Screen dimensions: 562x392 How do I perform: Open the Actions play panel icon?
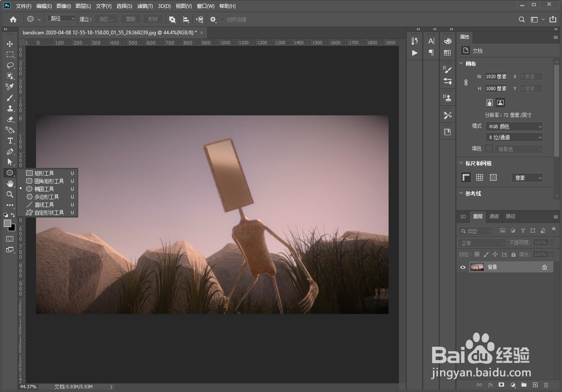click(415, 53)
